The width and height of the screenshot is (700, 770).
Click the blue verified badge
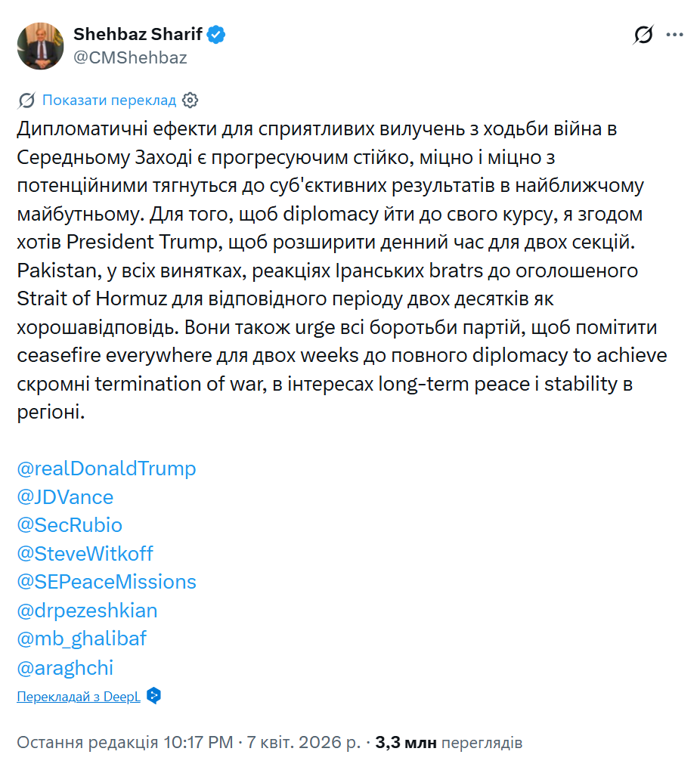click(x=217, y=33)
